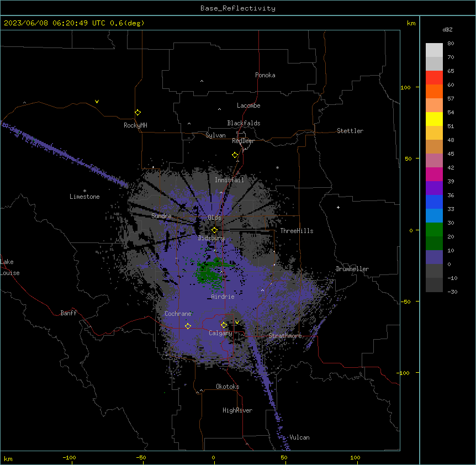This screenshot has height=465, width=476.
Task: Click the darkest gray -30 to -10 legend swatch
Action: (434, 285)
